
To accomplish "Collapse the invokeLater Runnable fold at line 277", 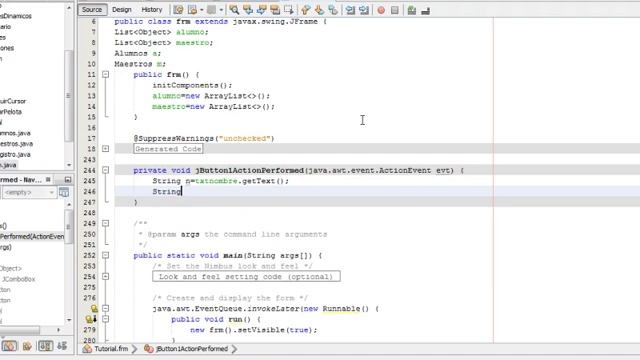I will tap(106, 309).
